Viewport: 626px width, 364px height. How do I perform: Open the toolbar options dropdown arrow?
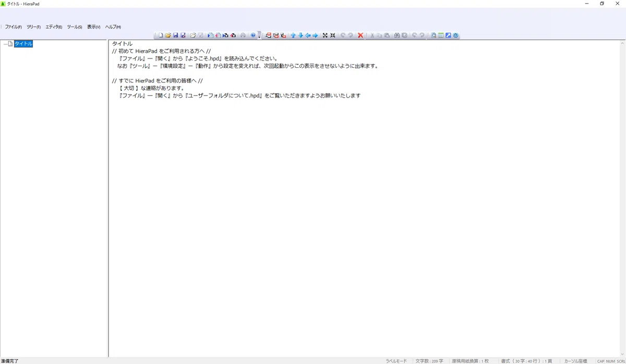click(x=259, y=35)
